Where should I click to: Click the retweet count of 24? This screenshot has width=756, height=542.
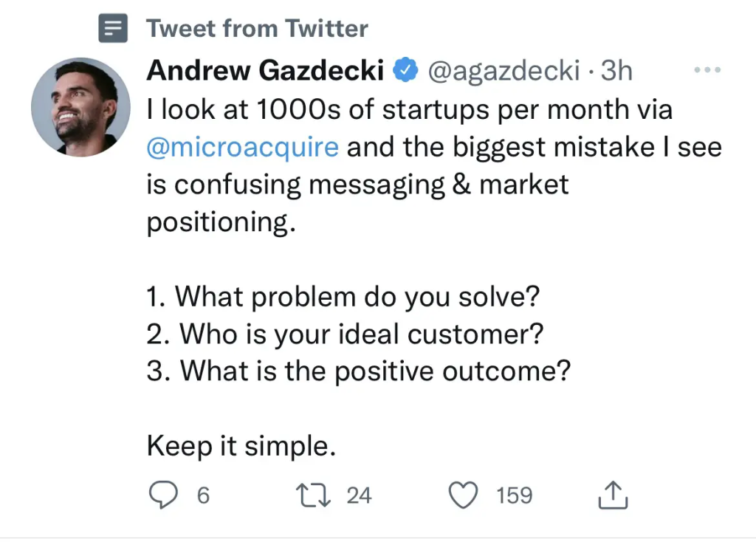(359, 495)
